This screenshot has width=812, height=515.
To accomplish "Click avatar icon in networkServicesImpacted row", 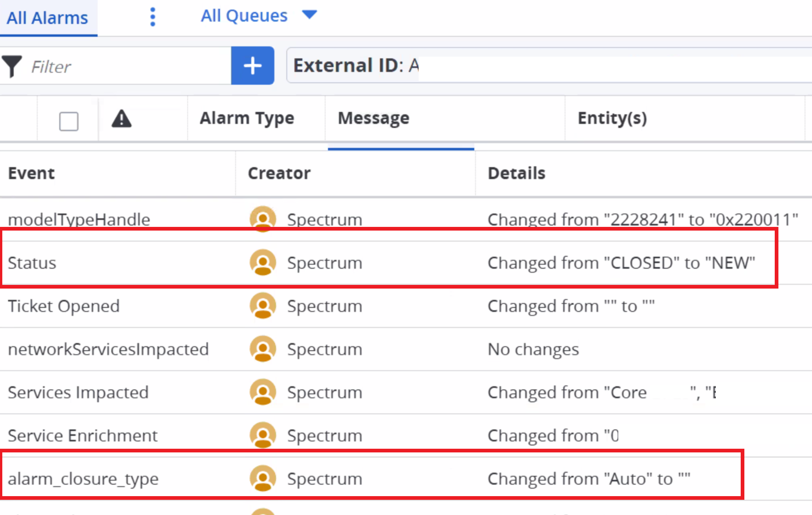I will (x=263, y=349).
